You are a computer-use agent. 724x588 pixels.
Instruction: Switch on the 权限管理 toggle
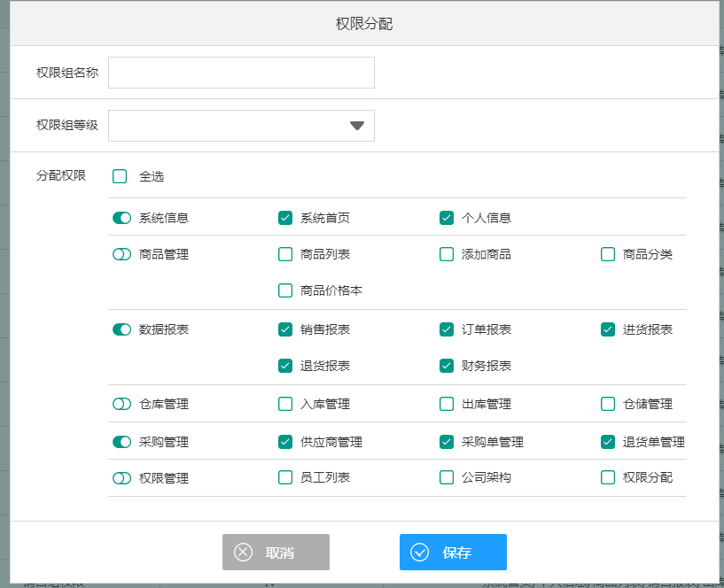click(122, 478)
